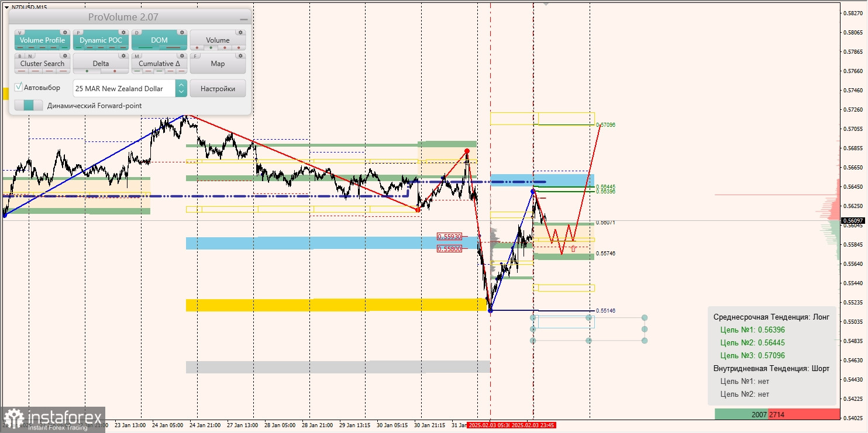
Task: Open DOM gear settings icon
Action: tap(182, 33)
